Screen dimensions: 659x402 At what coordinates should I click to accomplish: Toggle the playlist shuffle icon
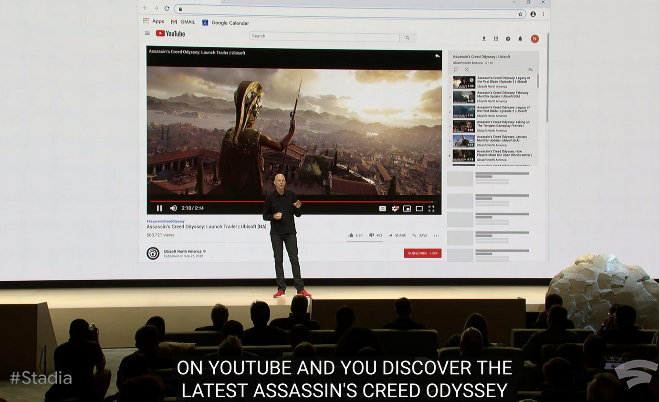click(x=467, y=69)
